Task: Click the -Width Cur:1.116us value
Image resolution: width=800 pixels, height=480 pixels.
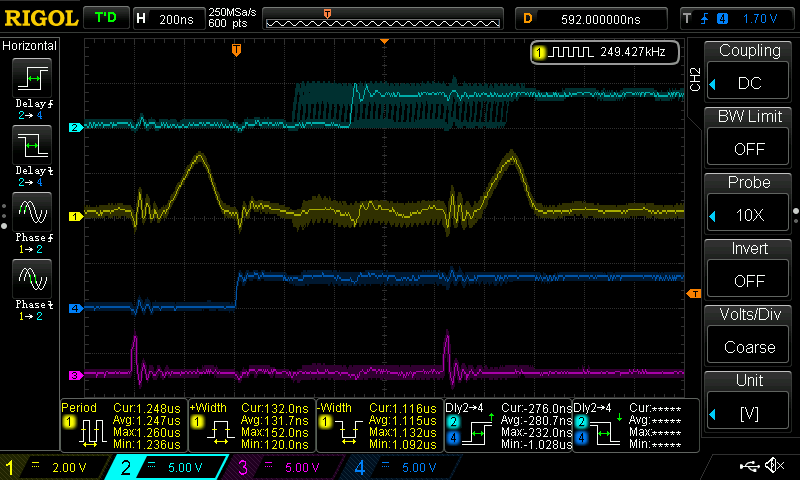Action: 403,409
